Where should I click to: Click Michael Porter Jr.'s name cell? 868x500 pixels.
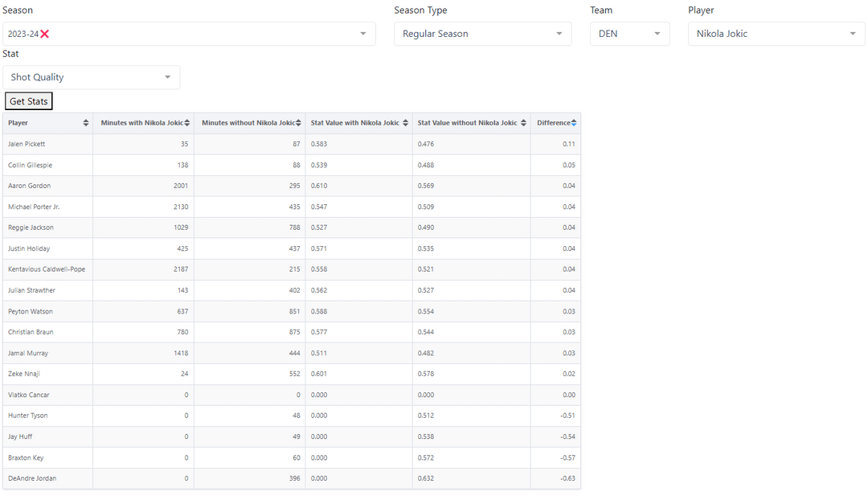pos(34,207)
